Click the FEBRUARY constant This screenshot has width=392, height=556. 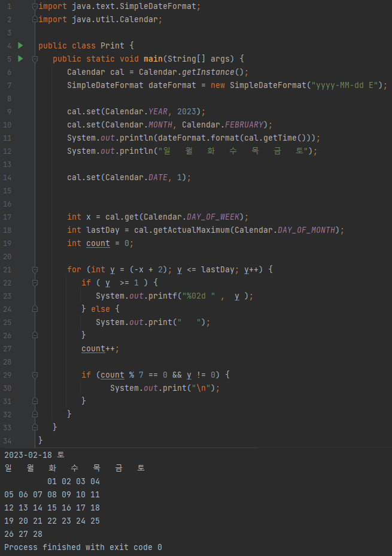(244, 124)
